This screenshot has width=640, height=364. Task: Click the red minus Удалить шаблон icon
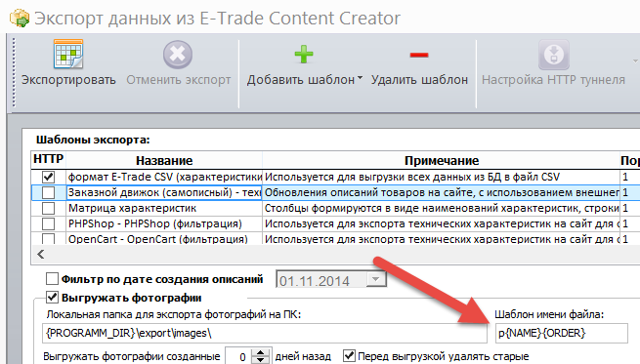[x=419, y=55]
